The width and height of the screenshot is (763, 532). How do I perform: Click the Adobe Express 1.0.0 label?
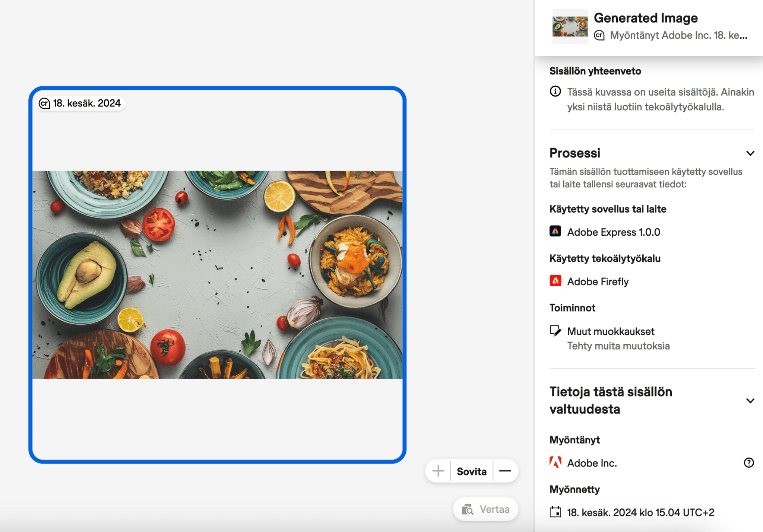click(x=613, y=232)
